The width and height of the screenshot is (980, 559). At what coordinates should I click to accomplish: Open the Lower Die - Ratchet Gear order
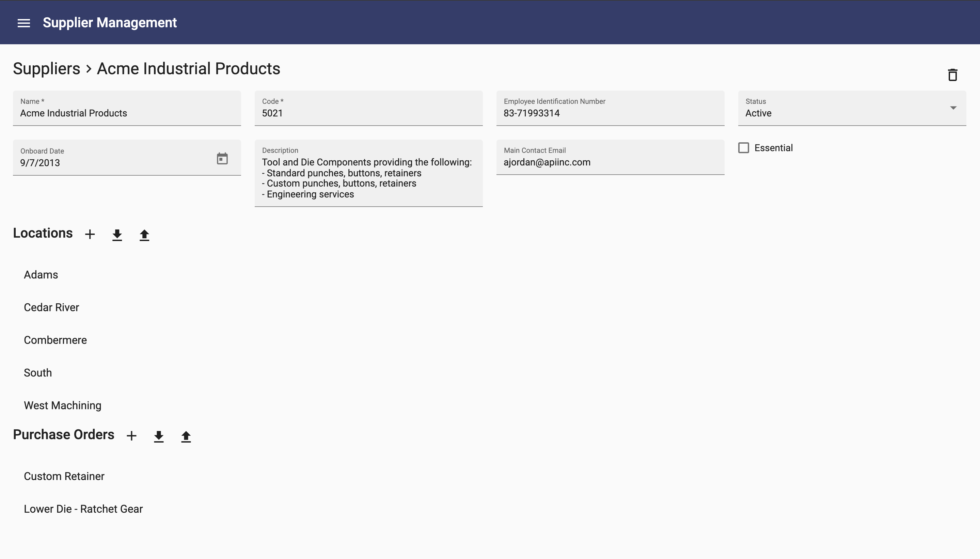pyautogui.click(x=83, y=509)
